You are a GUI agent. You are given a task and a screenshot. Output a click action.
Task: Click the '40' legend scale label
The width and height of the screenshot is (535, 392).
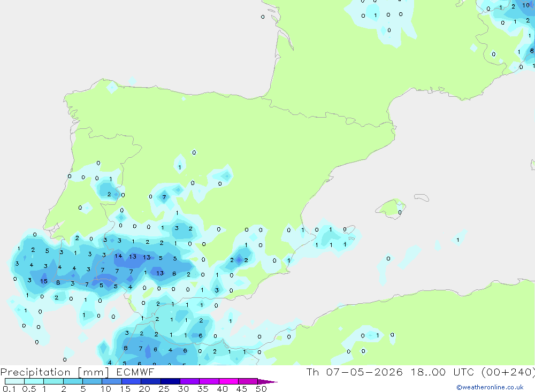222,389
